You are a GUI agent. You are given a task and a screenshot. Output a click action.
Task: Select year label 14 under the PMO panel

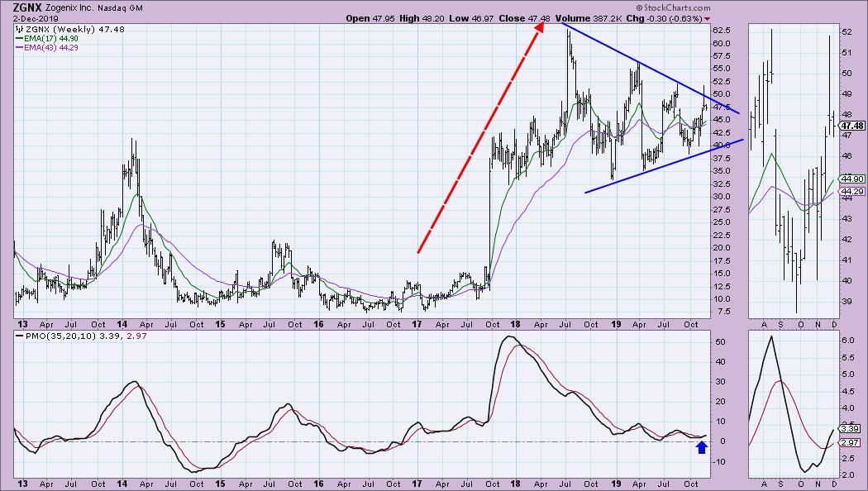click(x=122, y=484)
